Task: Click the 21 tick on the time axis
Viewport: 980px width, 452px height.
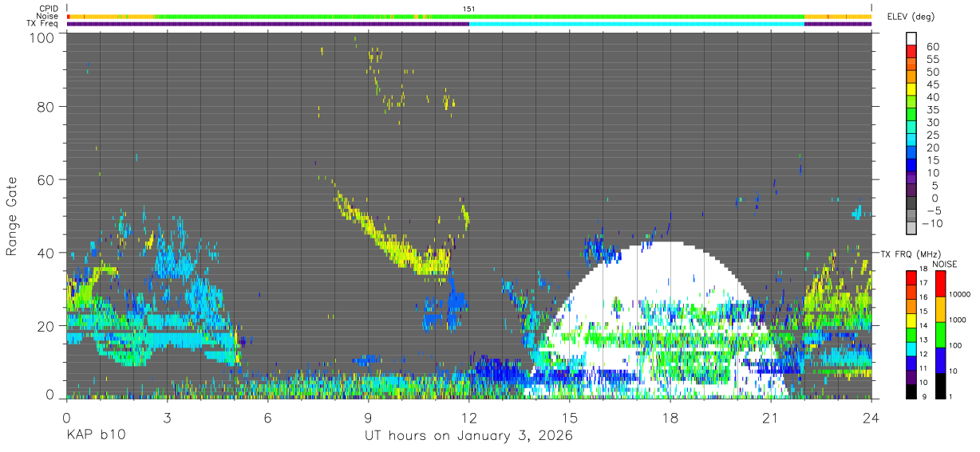Action: click(x=771, y=416)
